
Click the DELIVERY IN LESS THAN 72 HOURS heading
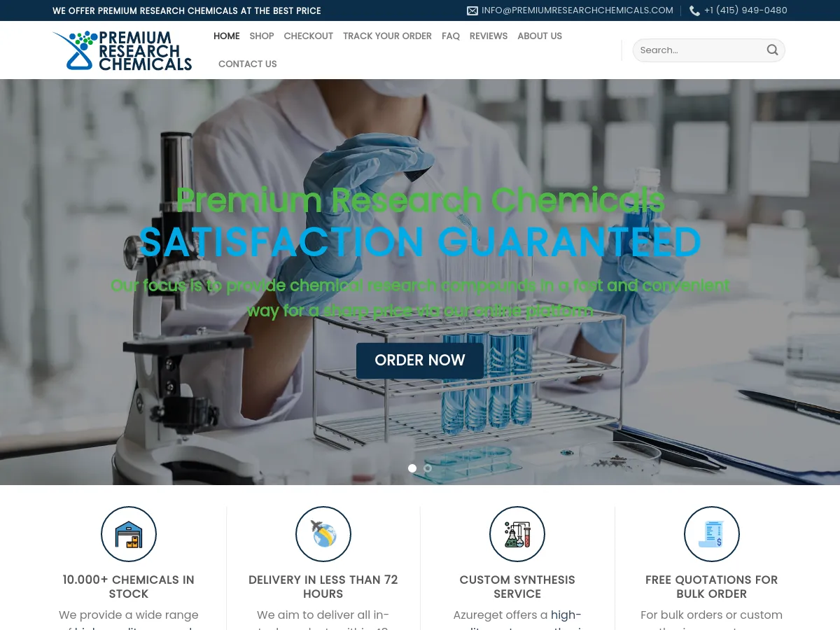coord(323,587)
